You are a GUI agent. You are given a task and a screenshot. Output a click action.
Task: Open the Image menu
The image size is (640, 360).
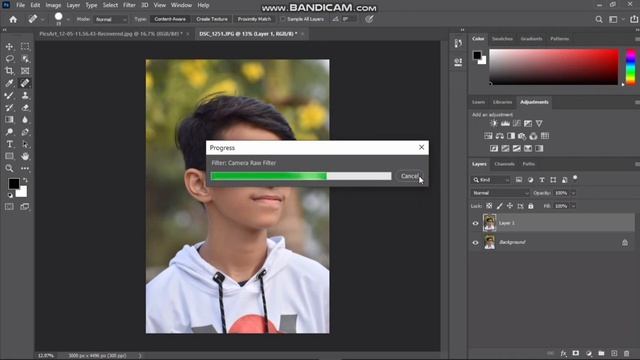[x=53, y=5]
